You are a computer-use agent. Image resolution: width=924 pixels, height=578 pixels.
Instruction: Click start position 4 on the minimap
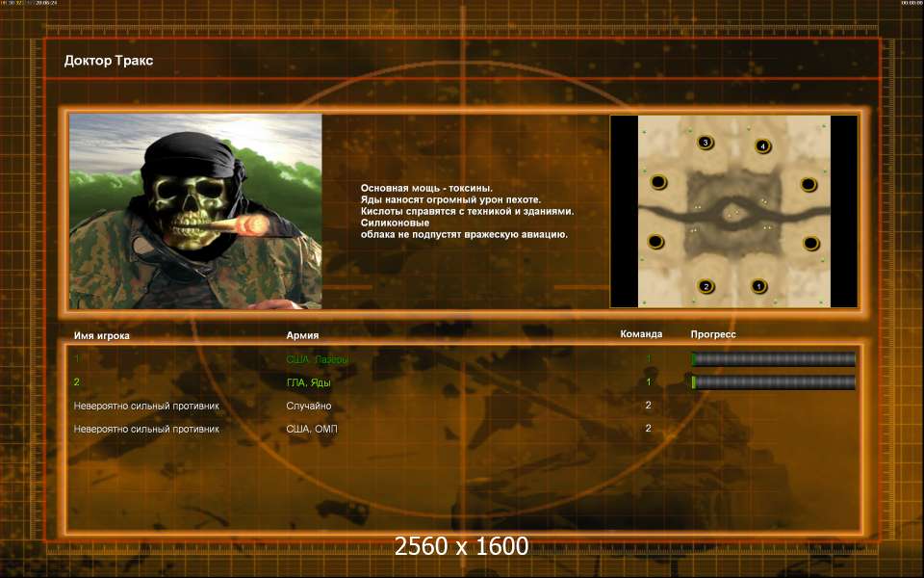coord(762,145)
